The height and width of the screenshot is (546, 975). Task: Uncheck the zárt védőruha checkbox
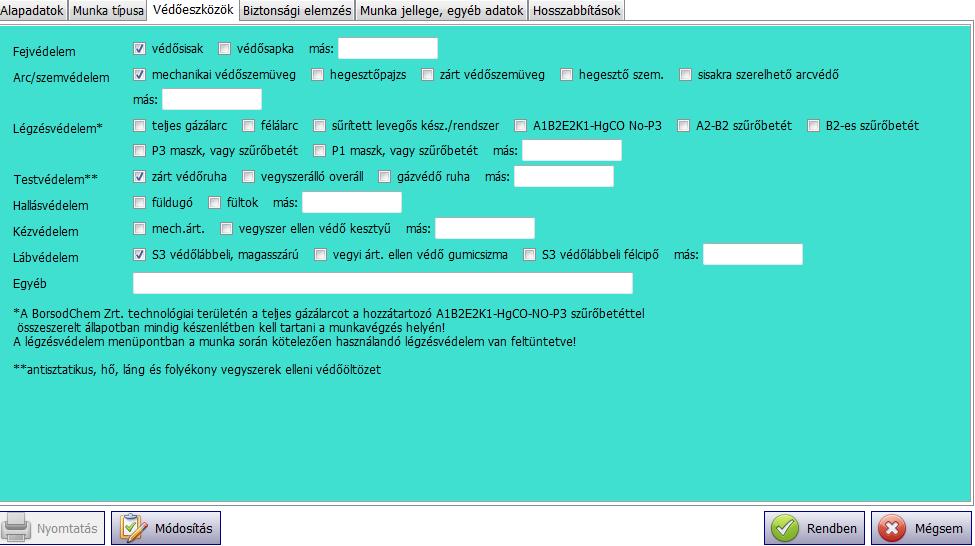tap(139, 177)
